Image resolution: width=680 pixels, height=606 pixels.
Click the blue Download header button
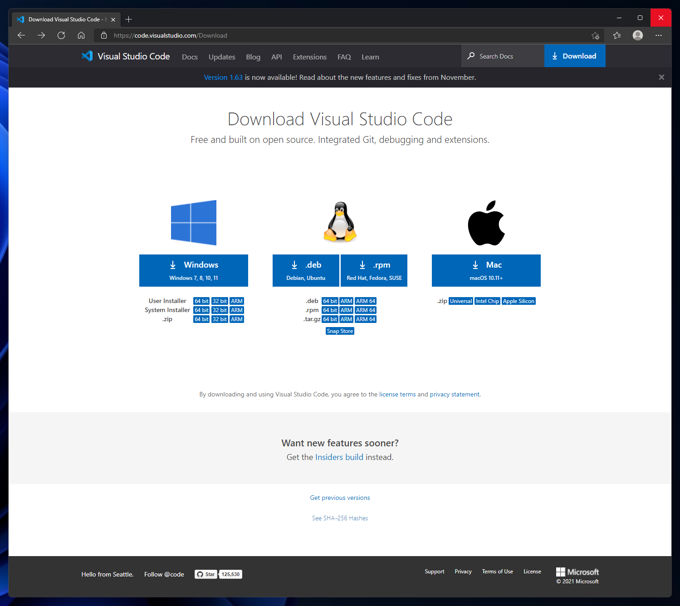point(575,56)
